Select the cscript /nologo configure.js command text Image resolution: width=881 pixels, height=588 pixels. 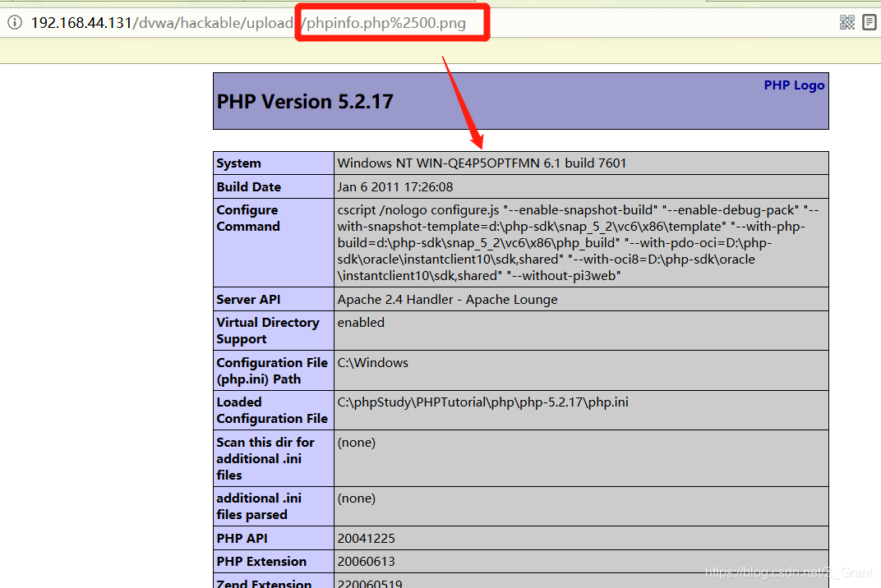(579, 242)
